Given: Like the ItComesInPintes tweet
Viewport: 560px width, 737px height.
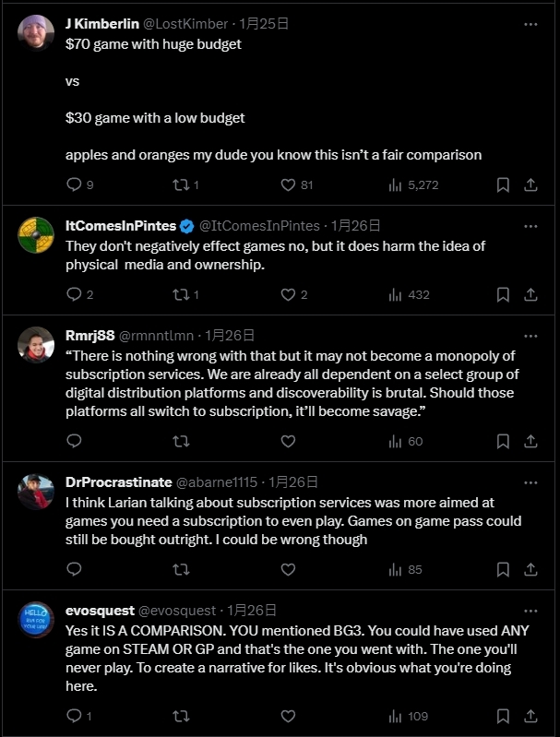Looking at the screenshot, I should point(288,295).
